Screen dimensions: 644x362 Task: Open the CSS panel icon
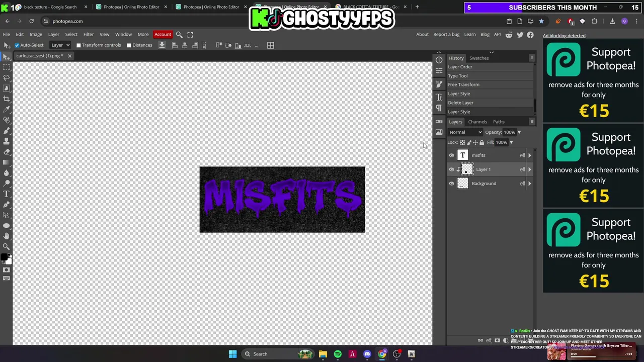439,121
